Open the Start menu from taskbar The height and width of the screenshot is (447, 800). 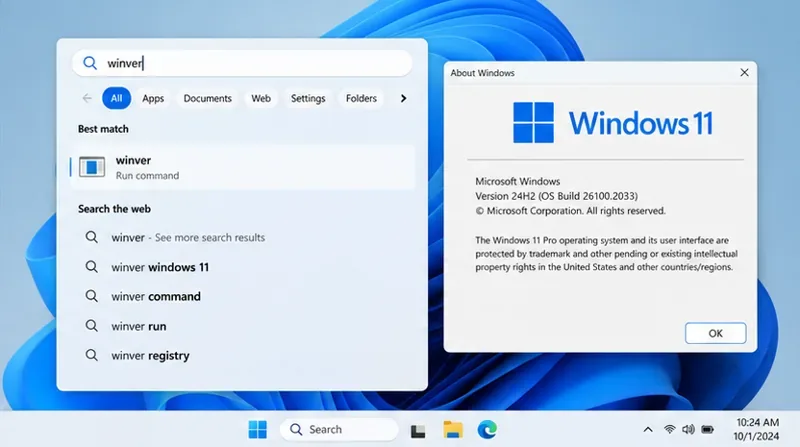pos(258,430)
